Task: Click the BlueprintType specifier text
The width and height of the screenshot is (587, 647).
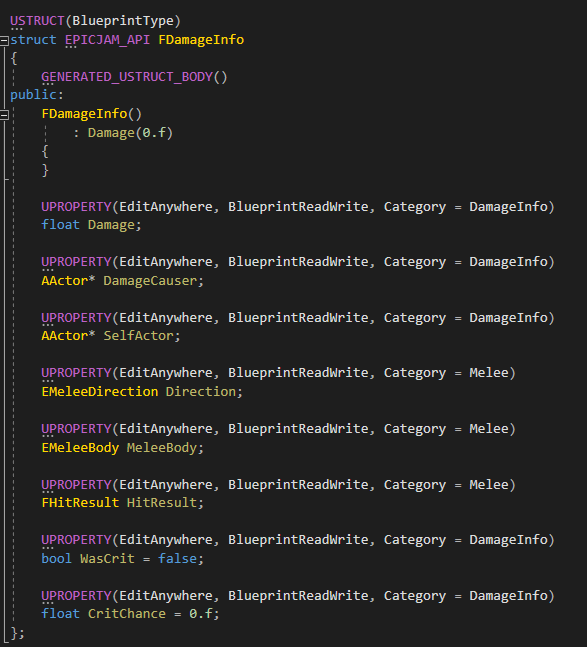Action: 123,21
